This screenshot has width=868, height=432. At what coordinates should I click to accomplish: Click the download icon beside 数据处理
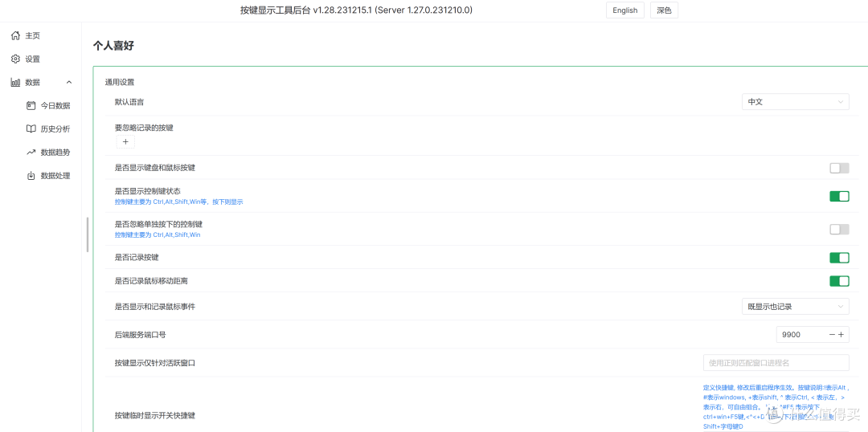pos(31,176)
